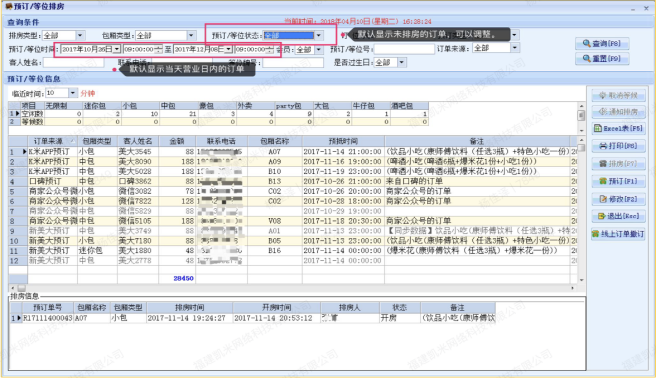The height and width of the screenshot is (378, 656).
Task: Click the 牛仔包 column header
Action: pos(370,106)
